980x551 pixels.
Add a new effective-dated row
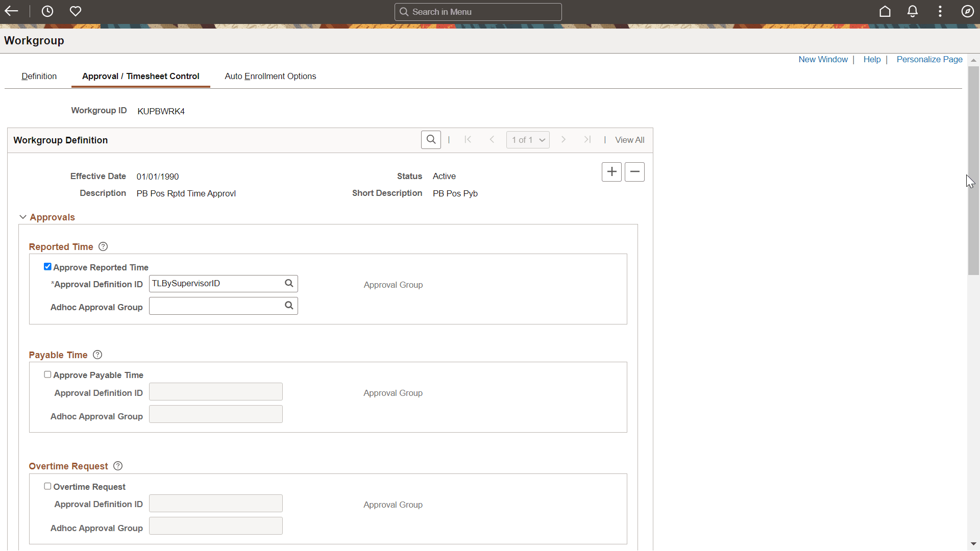tap(611, 172)
